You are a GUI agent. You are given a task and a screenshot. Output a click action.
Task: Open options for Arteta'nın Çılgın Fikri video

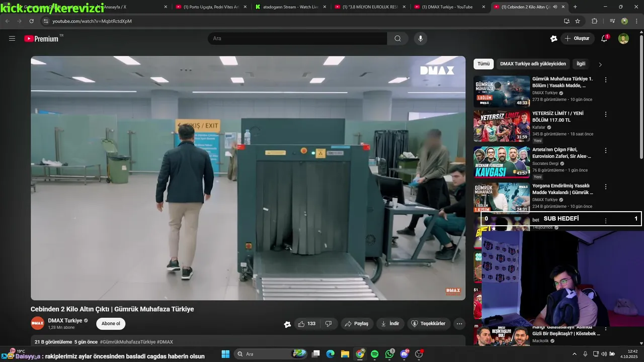click(606, 150)
